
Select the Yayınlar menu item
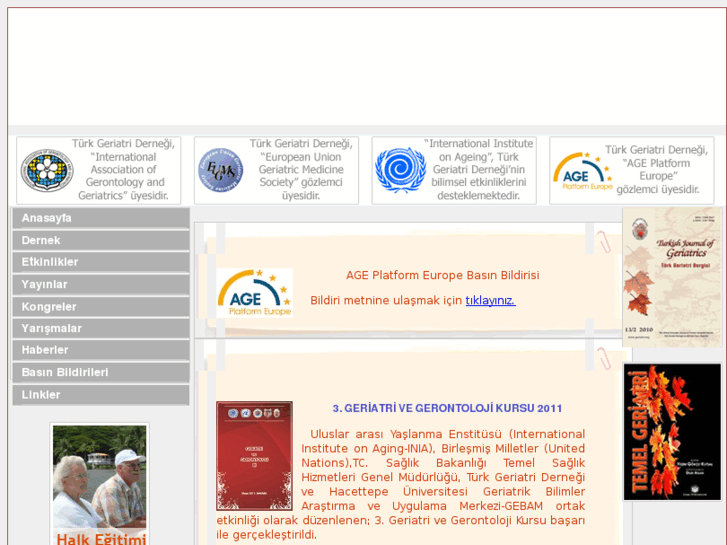pos(101,284)
